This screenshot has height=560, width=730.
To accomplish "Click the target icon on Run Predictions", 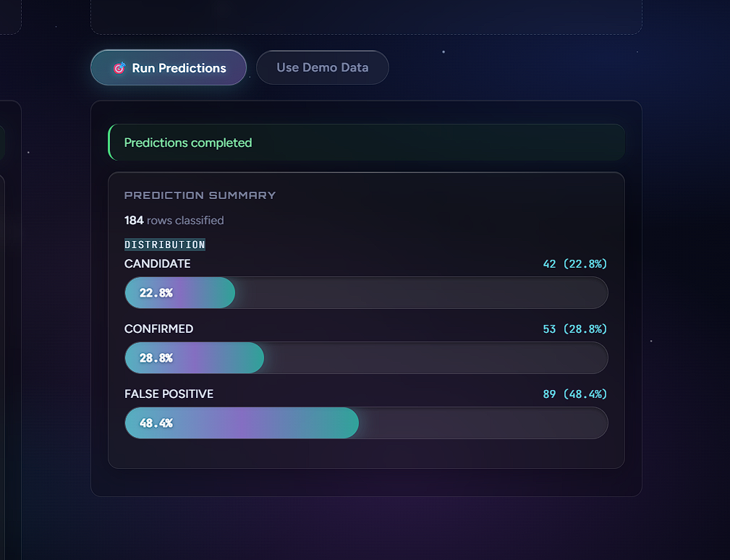I will point(120,68).
